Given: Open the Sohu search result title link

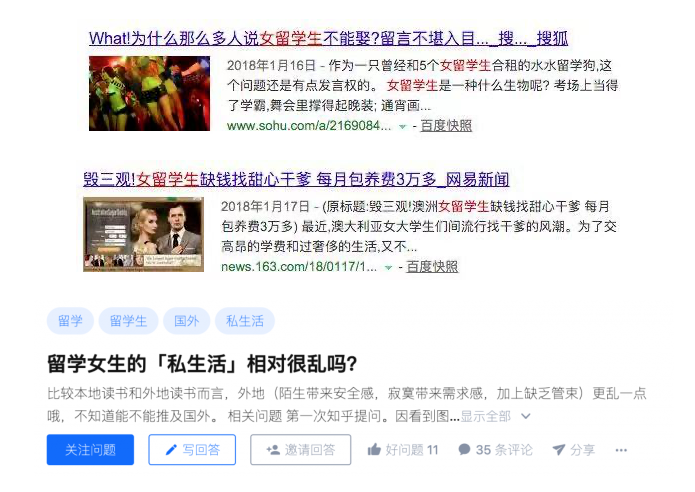Looking at the screenshot, I should tap(328, 38).
